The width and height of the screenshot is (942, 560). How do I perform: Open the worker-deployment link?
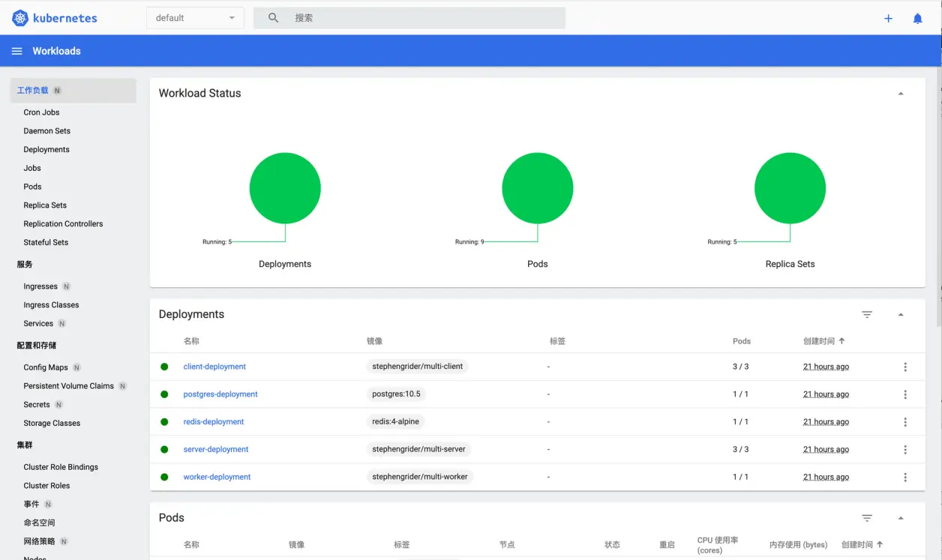217,477
